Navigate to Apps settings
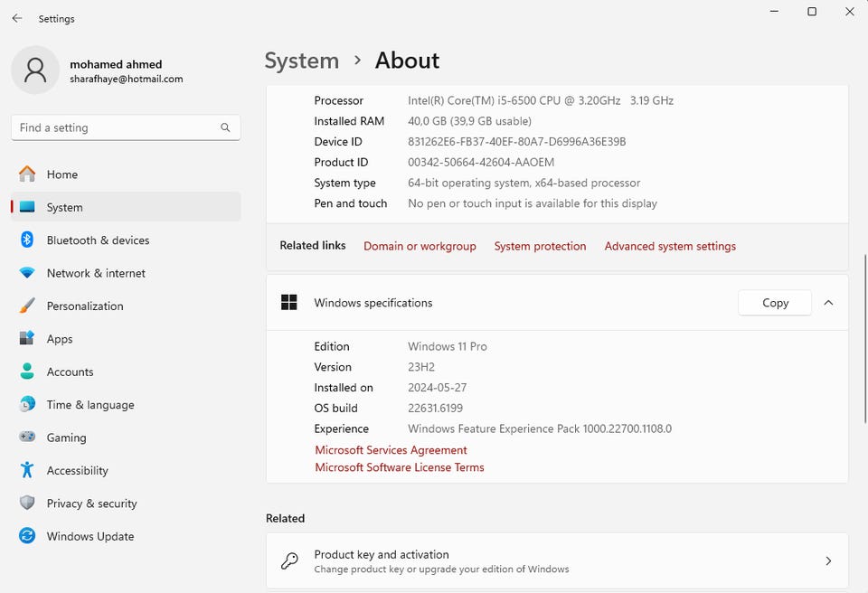The width and height of the screenshot is (868, 593). click(x=126, y=338)
